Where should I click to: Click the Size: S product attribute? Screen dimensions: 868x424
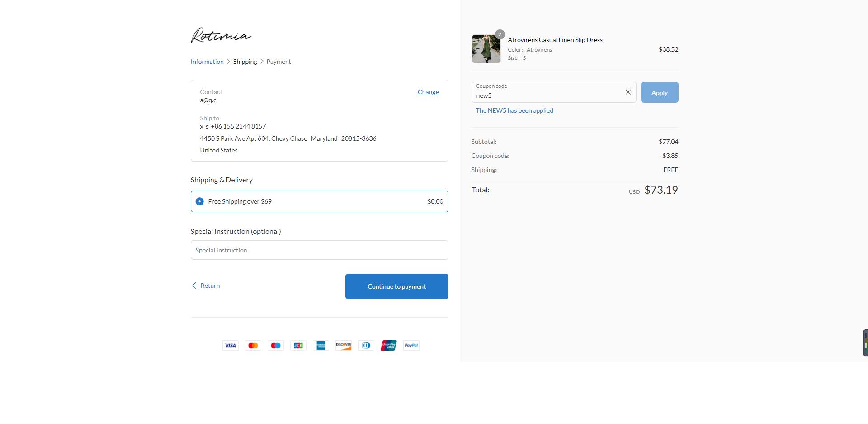[x=517, y=58]
